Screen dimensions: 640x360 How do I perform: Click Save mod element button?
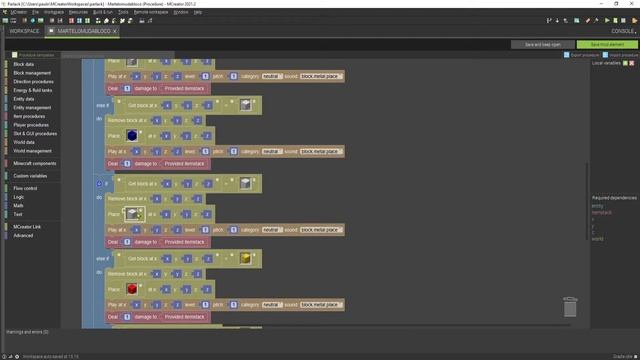(x=607, y=44)
